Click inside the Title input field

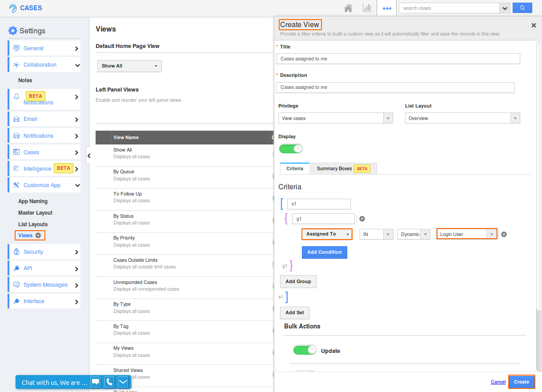pyautogui.click(x=398, y=58)
